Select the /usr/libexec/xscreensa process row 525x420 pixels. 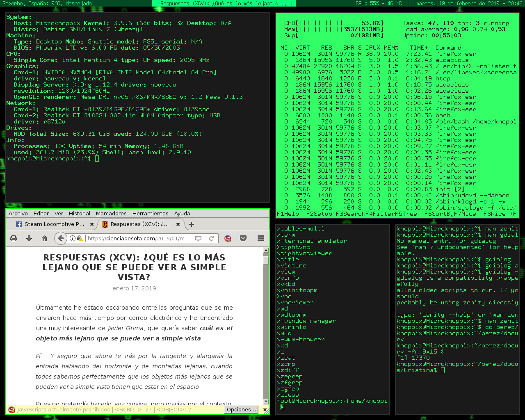click(397, 72)
